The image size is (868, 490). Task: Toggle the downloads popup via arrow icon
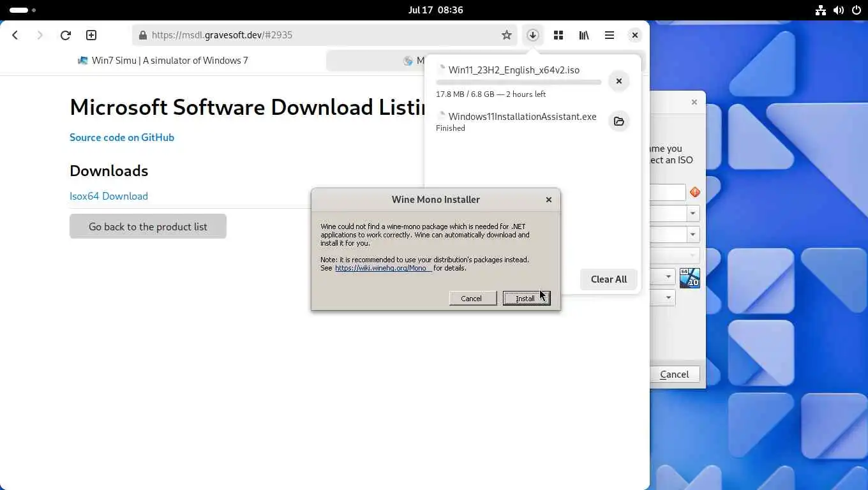click(533, 35)
